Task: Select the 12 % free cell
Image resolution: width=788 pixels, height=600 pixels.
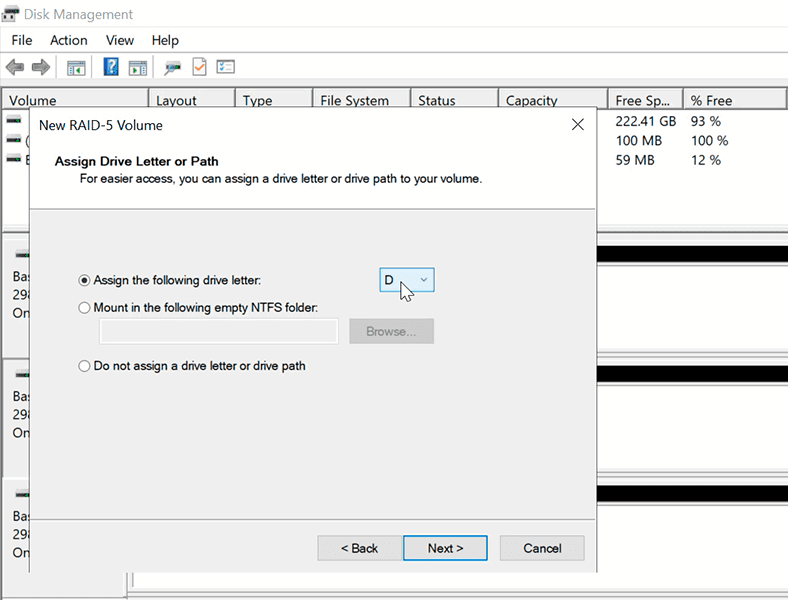Action: coord(706,160)
